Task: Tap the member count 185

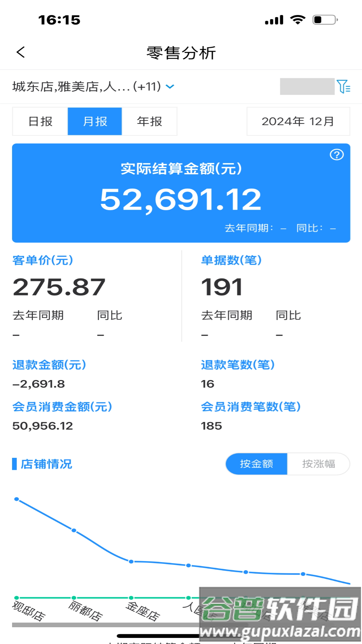Action: [211, 426]
